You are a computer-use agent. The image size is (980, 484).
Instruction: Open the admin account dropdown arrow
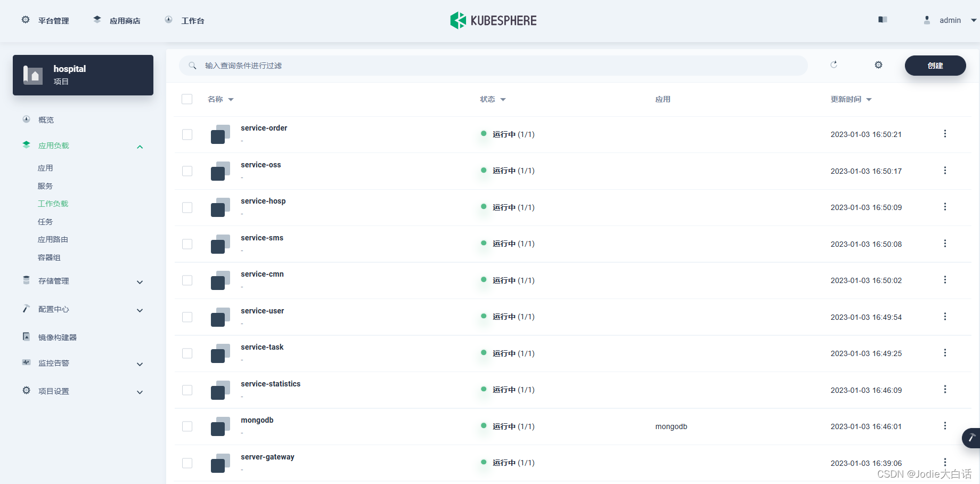[974, 20]
